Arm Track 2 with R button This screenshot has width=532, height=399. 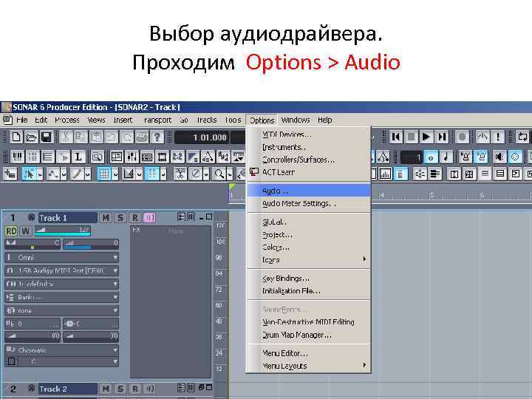[x=134, y=389]
